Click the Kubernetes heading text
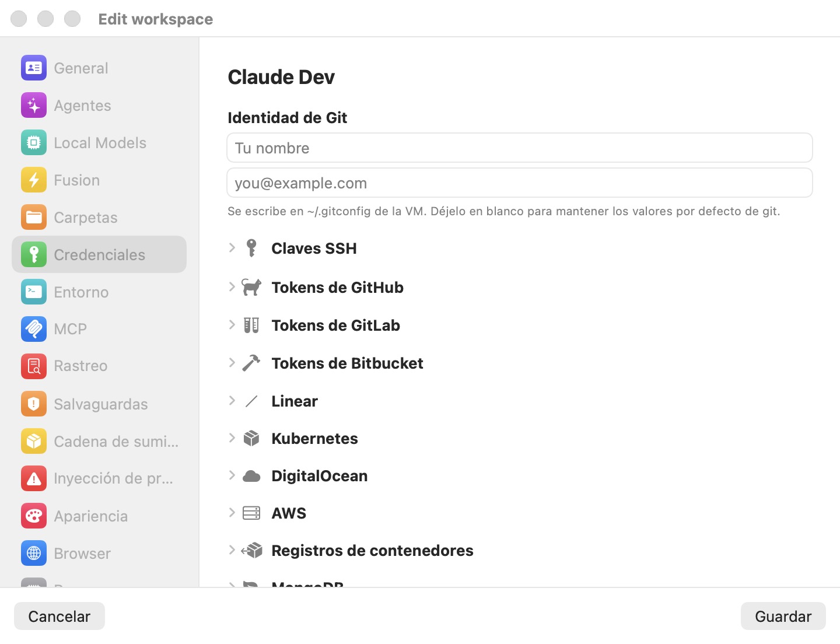The width and height of the screenshot is (840, 644). [315, 439]
